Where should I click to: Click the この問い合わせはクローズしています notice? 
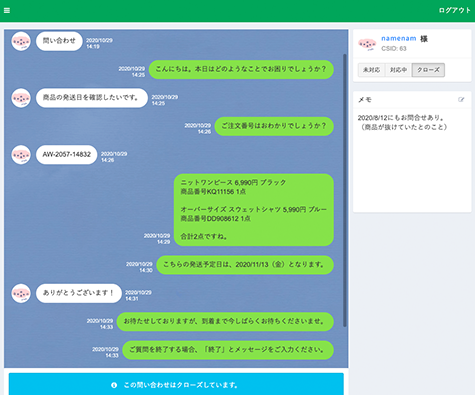click(x=176, y=384)
